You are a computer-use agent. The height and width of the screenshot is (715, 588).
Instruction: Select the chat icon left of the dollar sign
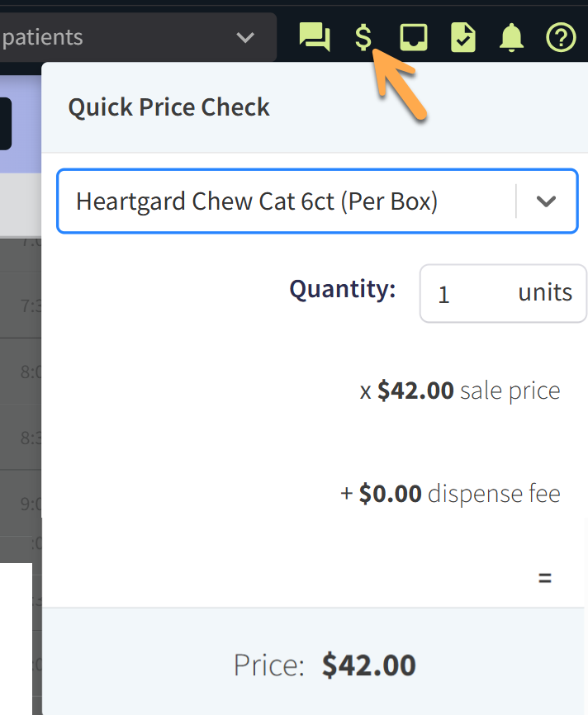click(x=314, y=37)
